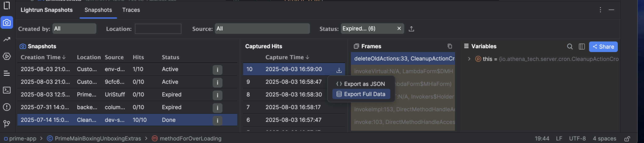Open the Created by dropdown
This screenshot has height=143, width=644.
click(x=74, y=29)
